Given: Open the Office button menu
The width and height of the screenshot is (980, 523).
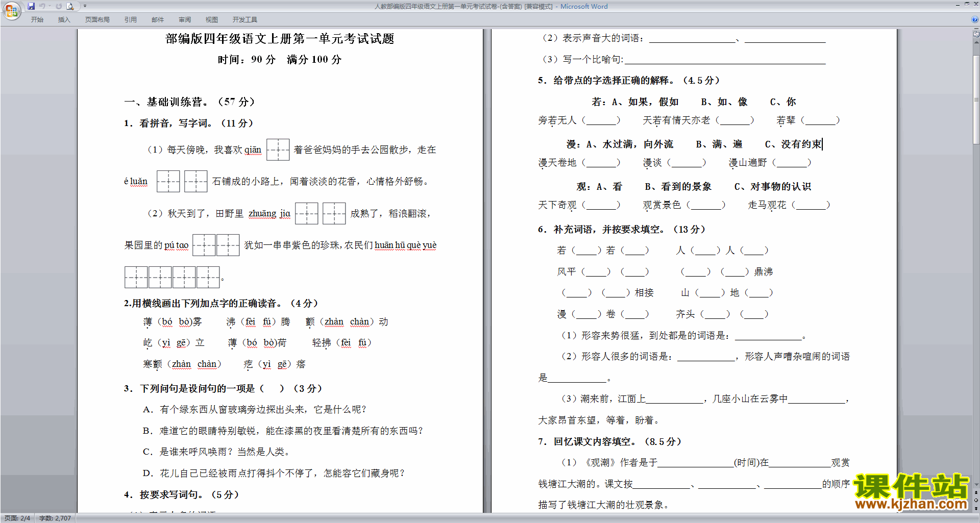Looking at the screenshot, I should click(11, 10).
